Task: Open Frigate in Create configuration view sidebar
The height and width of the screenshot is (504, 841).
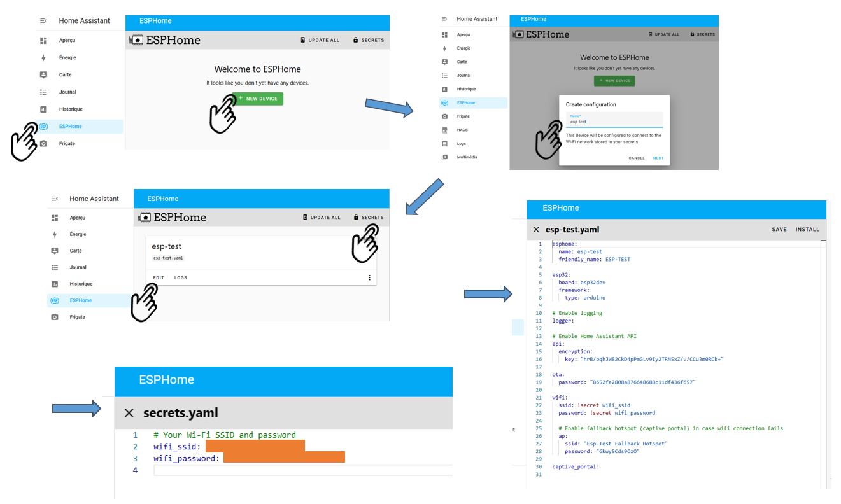Action: click(463, 116)
